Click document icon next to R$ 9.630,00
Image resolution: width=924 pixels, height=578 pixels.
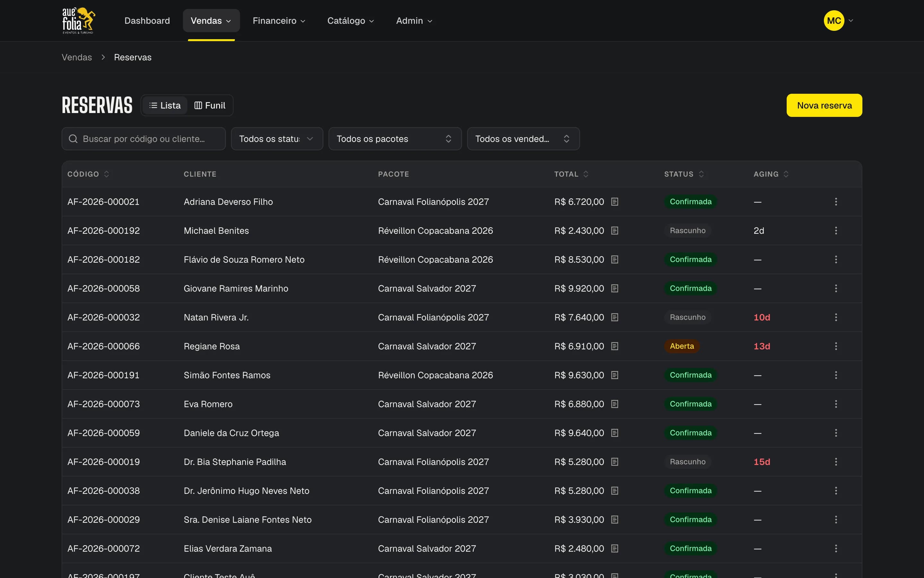coord(614,375)
